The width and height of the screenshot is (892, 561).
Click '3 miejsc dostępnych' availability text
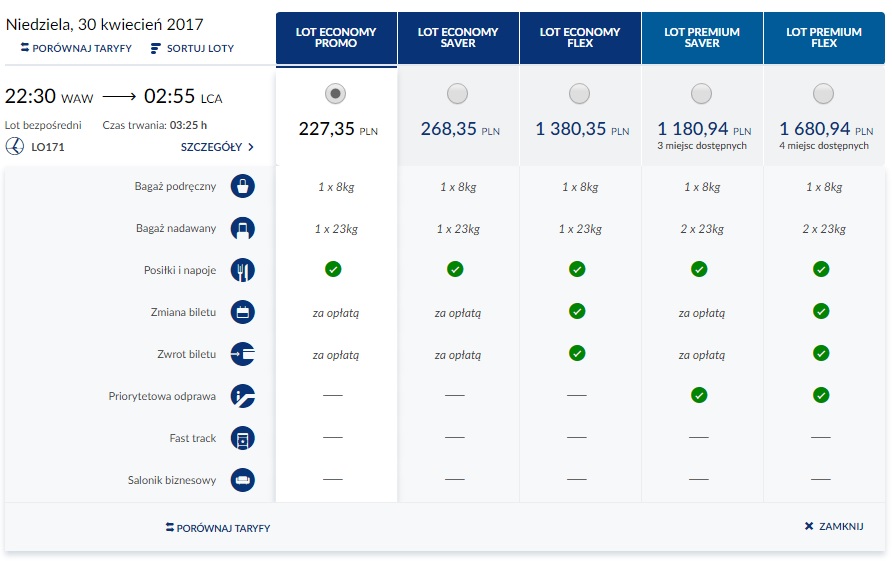click(x=702, y=146)
